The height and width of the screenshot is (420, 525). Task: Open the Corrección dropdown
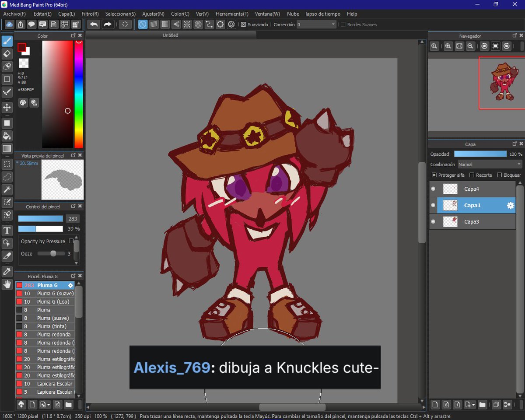tap(316, 24)
